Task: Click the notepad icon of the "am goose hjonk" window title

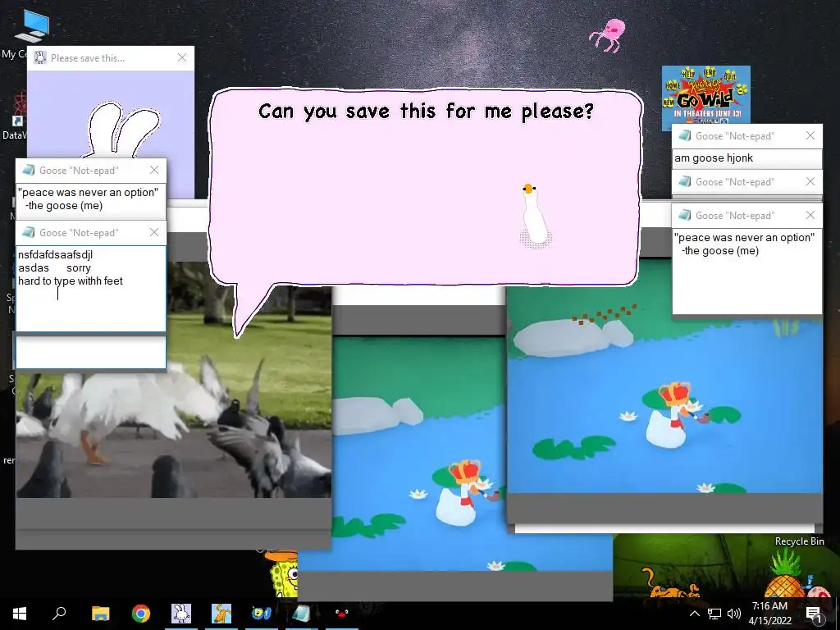Action: [685, 135]
